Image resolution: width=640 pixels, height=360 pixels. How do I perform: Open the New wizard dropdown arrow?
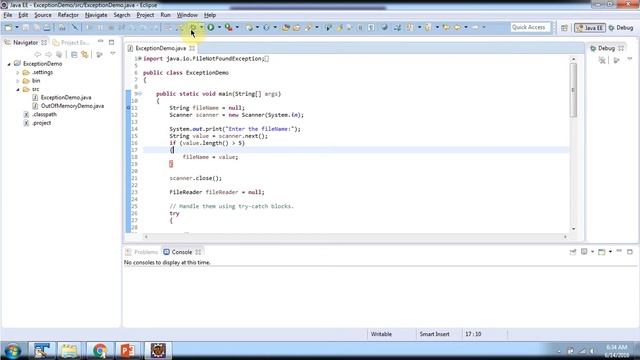pyautogui.click(x=17, y=27)
